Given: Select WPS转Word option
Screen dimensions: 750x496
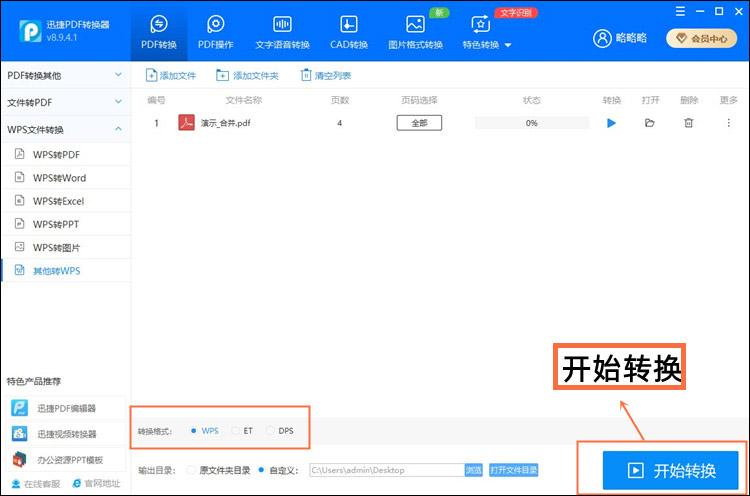Looking at the screenshot, I should 66,177.
